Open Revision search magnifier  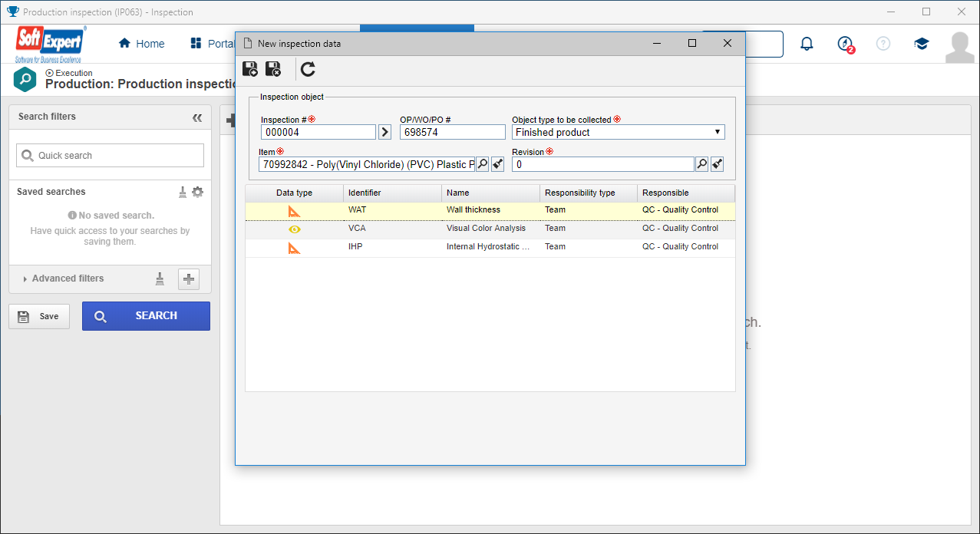pyautogui.click(x=701, y=164)
